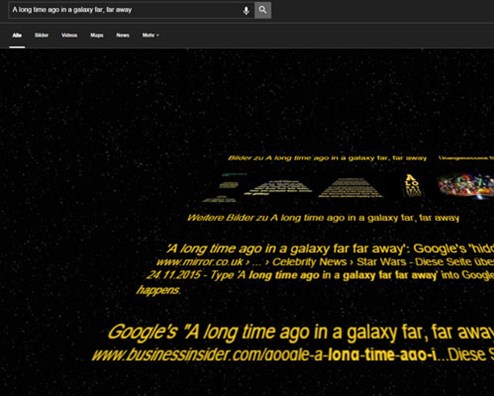Click the www.mirror.co.uk breadcrumb URL
This screenshot has height=396, width=494.
click(x=200, y=262)
